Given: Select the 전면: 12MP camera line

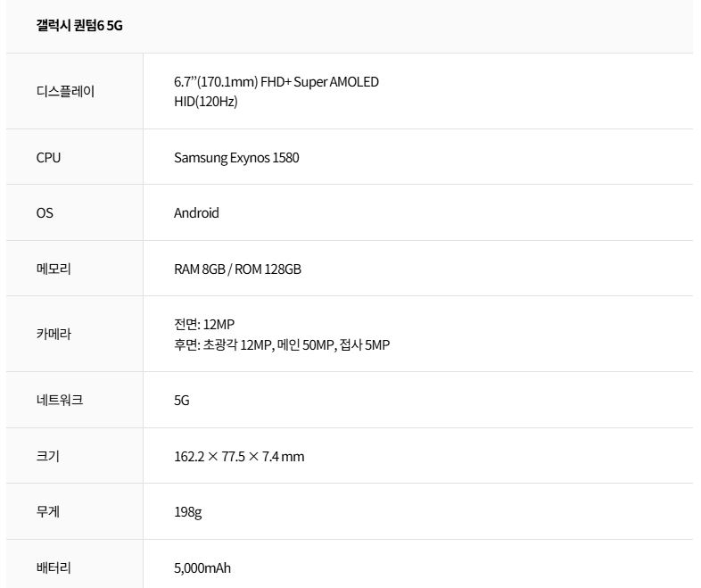Looking at the screenshot, I should click(x=203, y=325).
